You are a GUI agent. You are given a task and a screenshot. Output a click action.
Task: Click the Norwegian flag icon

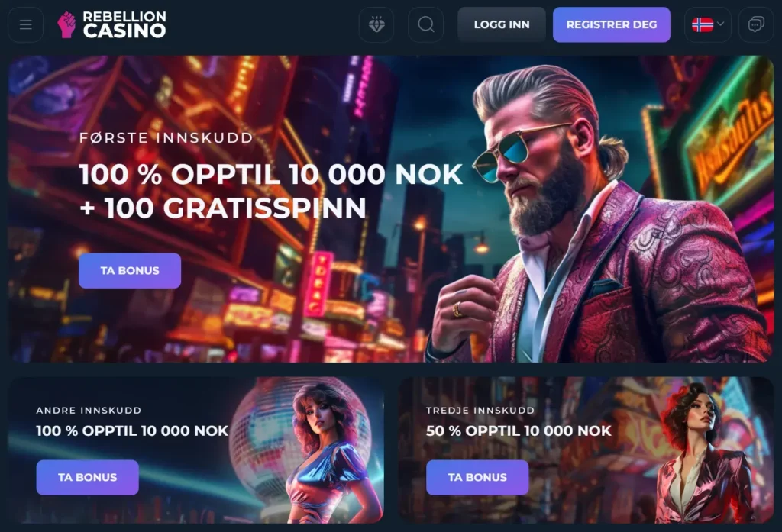pyautogui.click(x=703, y=24)
